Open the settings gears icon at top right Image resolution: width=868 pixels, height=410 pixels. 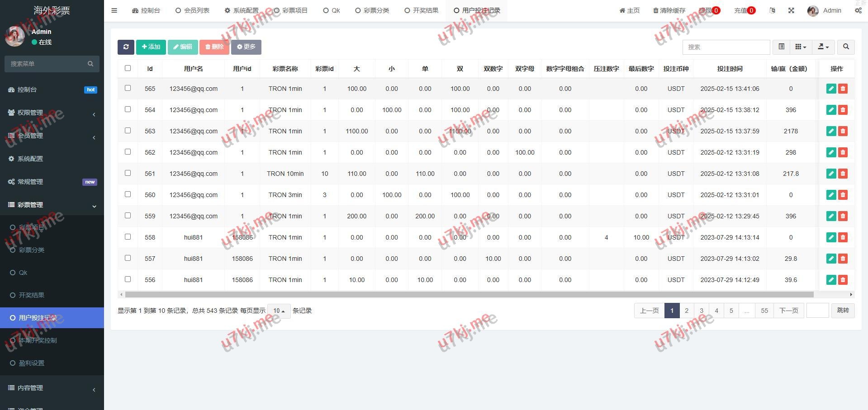click(x=858, y=10)
